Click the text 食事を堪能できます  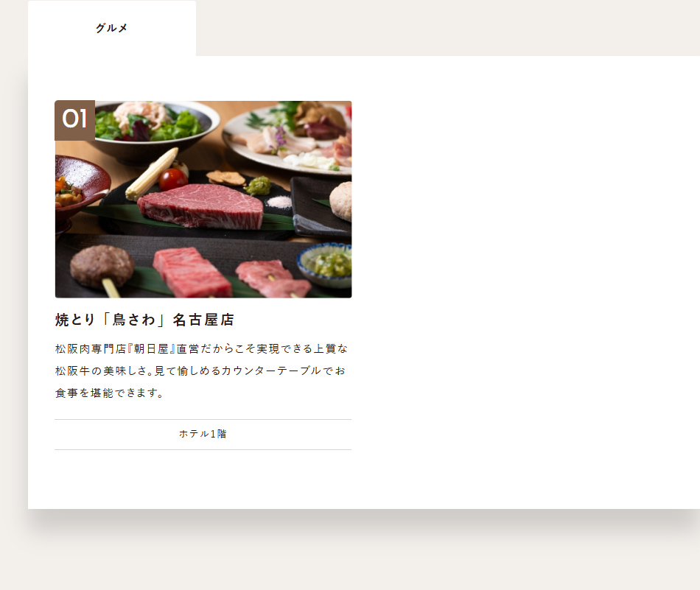pos(109,393)
